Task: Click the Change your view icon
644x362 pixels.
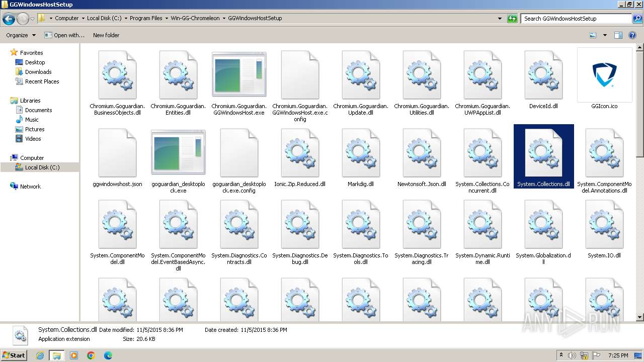Action: coord(593,35)
